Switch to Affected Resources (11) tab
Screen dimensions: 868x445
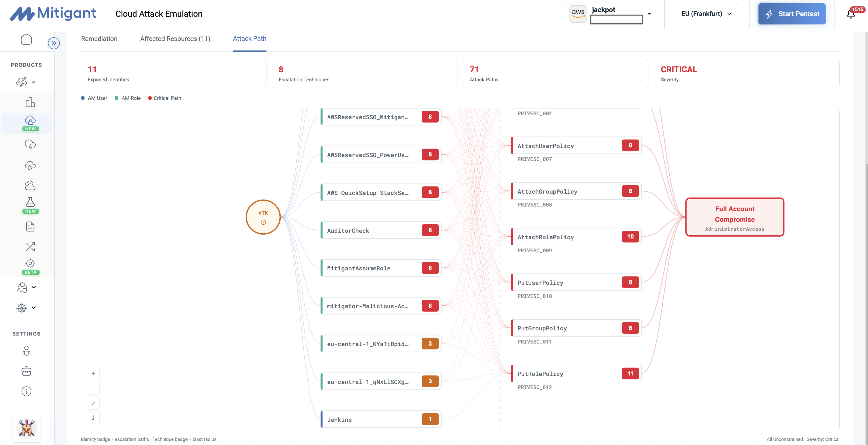(175, 39)
